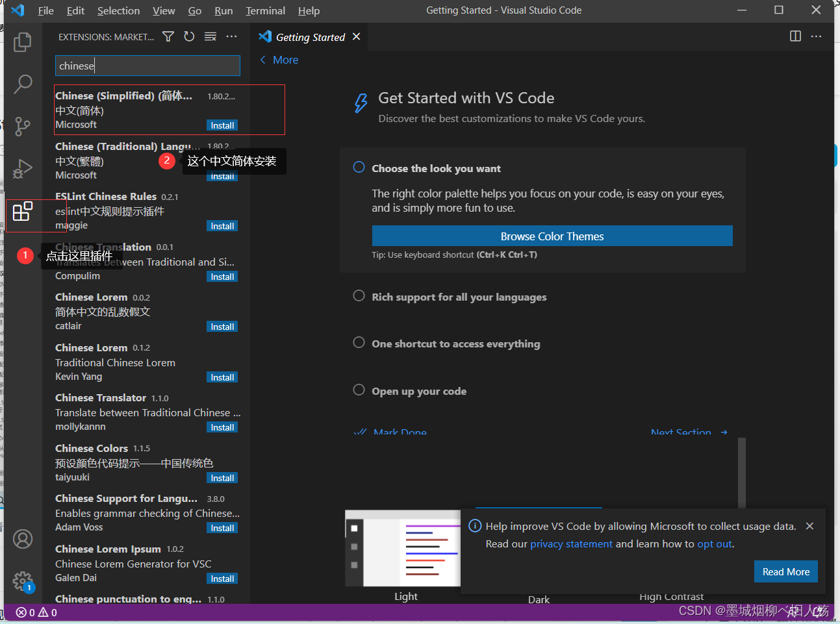Screen dimensions: 840x624
Task: Split the editor to the right
Action: [795, 36]
